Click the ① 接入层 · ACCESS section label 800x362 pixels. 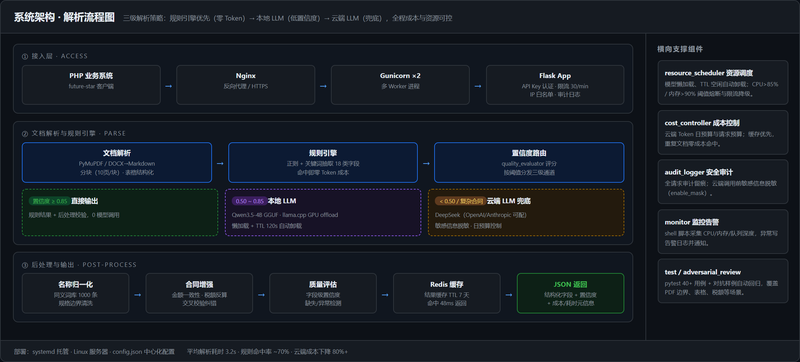55,56
